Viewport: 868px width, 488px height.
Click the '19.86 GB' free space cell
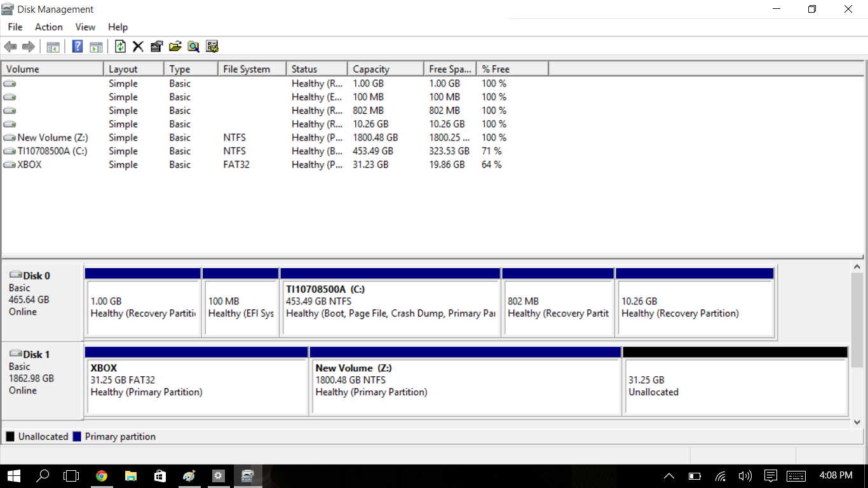pos(447,165)
